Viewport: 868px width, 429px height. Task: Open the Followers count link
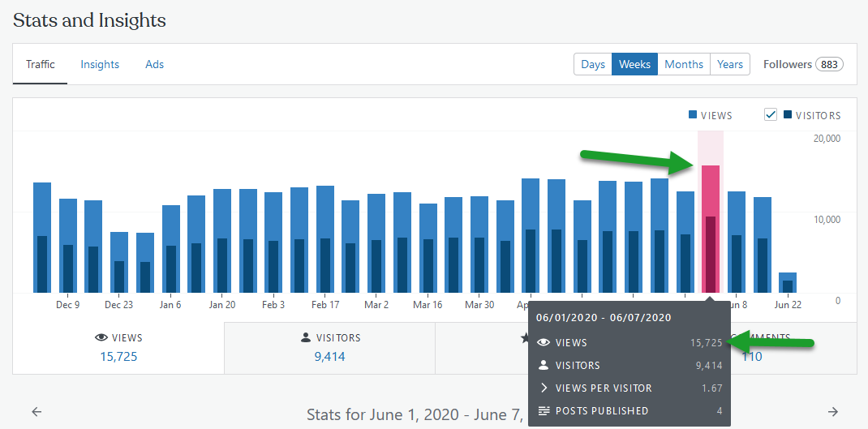click(x=802, y=64)
